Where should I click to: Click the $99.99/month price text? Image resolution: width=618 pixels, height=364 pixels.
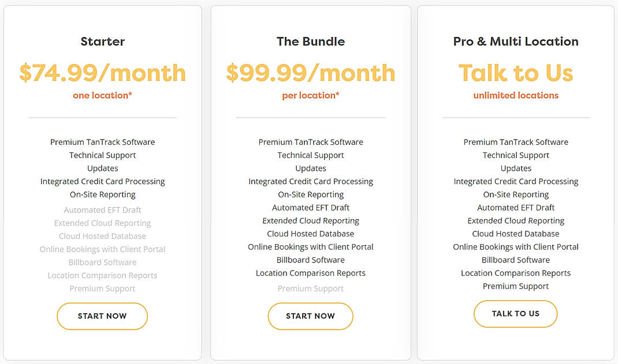pos(310,73)
